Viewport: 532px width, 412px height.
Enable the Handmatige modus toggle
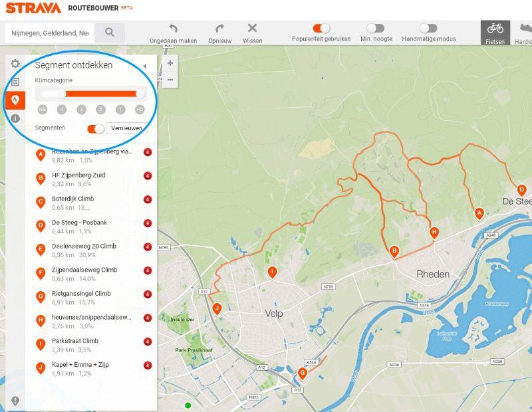click(428, 28)
